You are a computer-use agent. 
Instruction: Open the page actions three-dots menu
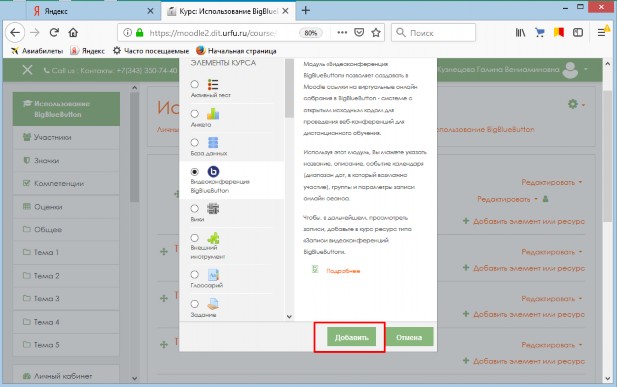point(342,32)
